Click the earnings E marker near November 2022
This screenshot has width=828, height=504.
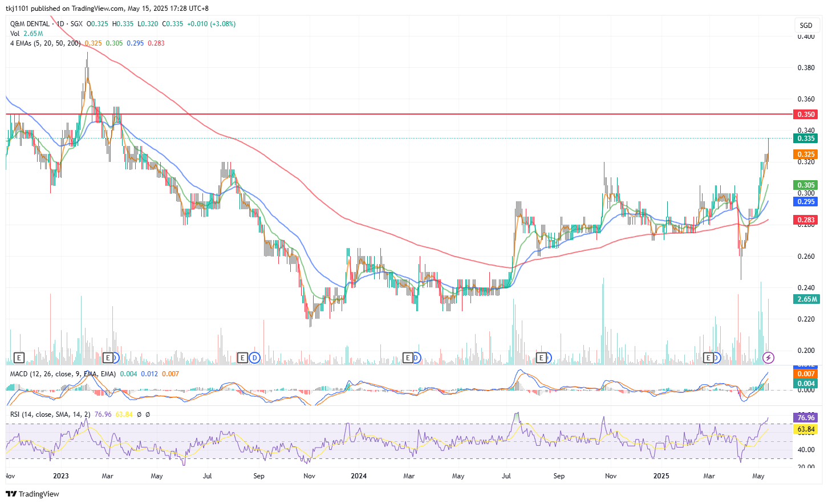(19, 357)
